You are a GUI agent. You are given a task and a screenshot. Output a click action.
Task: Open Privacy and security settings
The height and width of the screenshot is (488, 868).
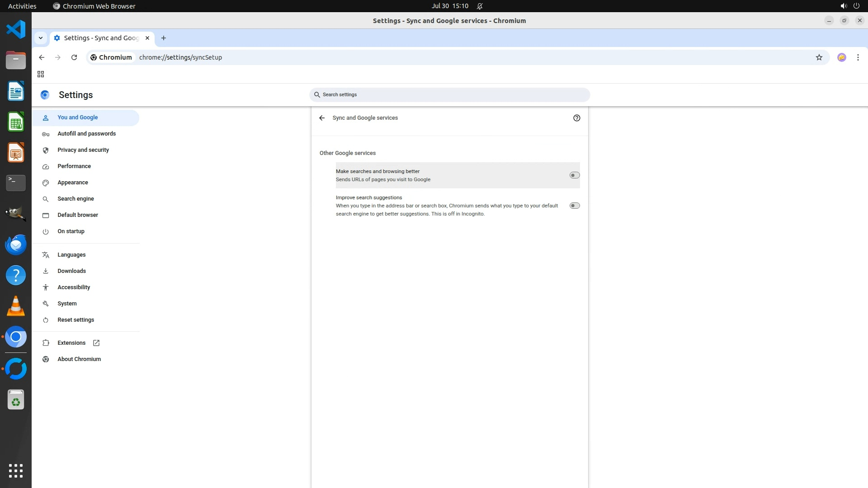[83, 150]
